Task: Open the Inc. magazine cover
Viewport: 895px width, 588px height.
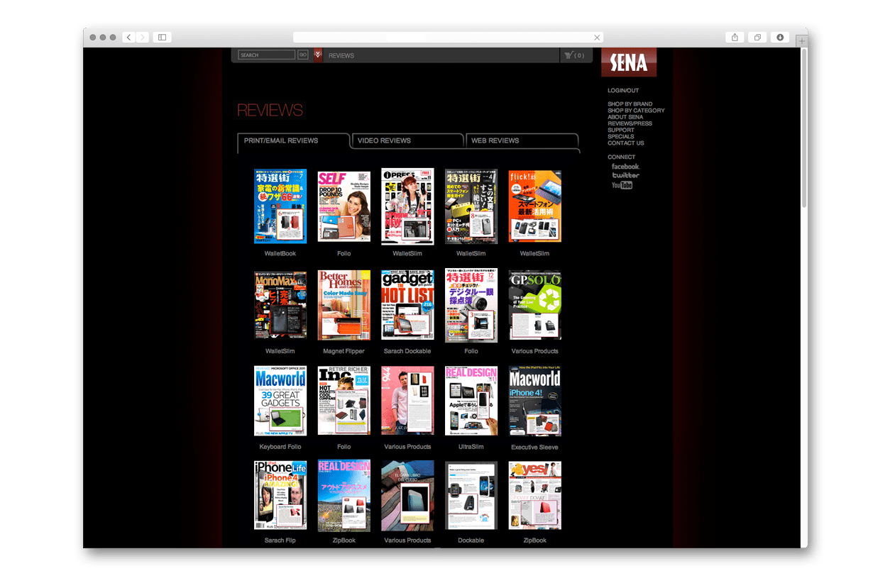Action: 344,401
